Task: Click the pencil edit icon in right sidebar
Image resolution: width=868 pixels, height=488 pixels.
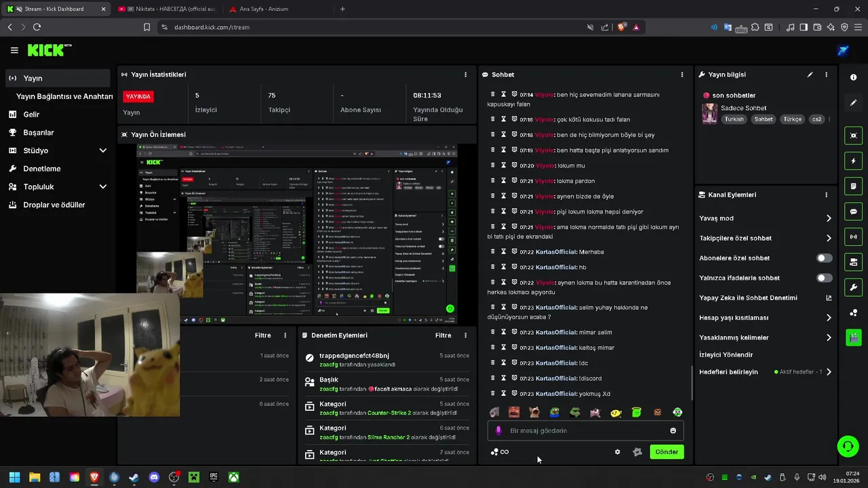Action: point(853,103)
